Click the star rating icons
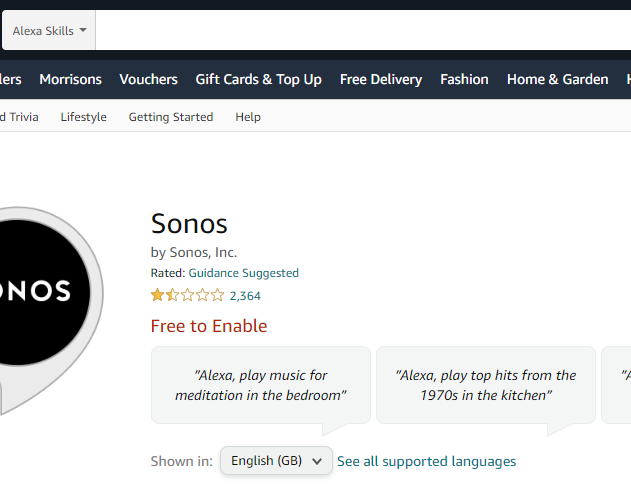Viewport: 631px width, 493px height. pos(187,295)
